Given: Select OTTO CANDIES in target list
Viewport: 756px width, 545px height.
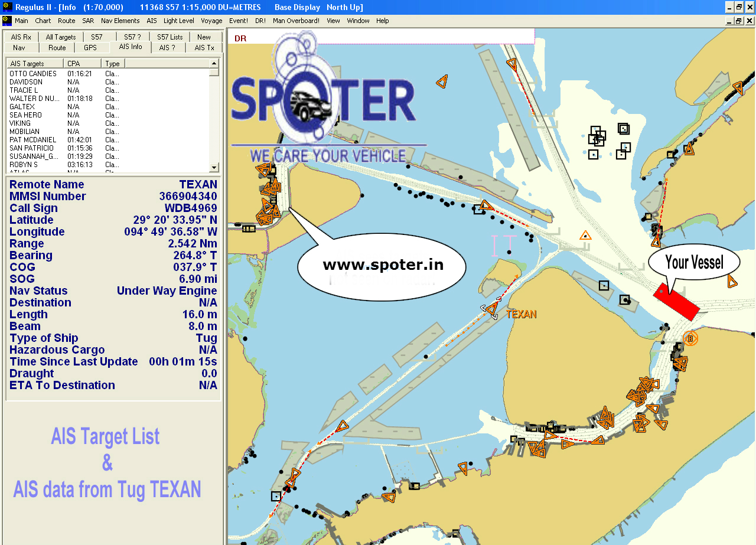Looking at the screenshot, I should (x=33, y=74).
